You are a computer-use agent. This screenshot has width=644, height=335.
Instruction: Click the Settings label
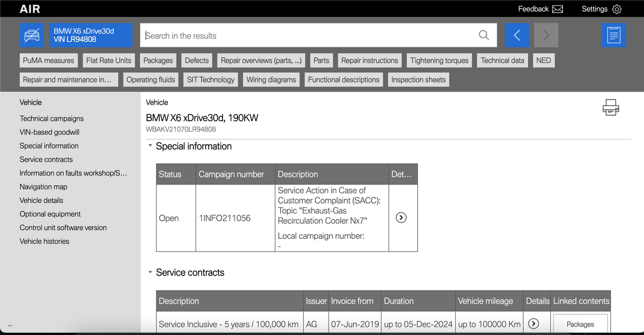[x=595, y=9]
